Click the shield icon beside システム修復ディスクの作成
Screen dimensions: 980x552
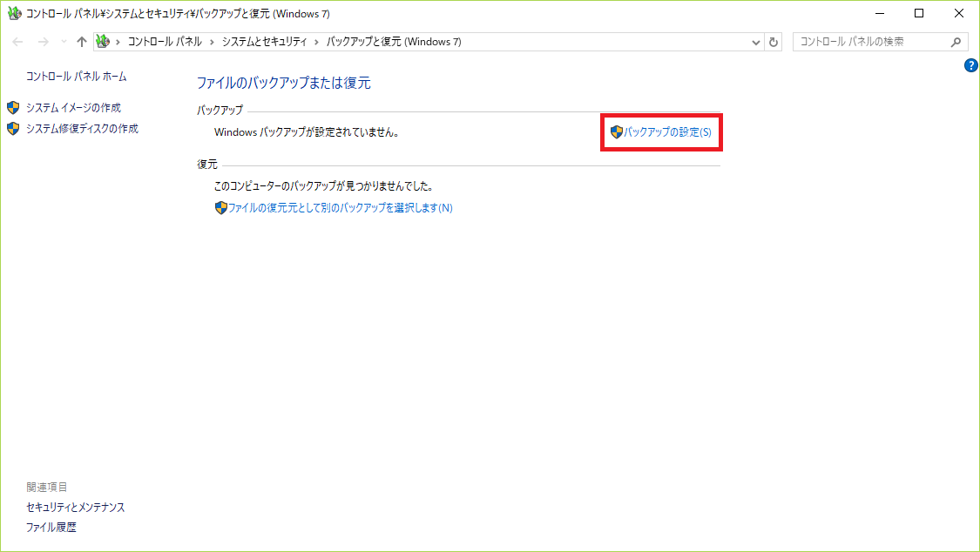pyautogui.click(x=14, y=128)
